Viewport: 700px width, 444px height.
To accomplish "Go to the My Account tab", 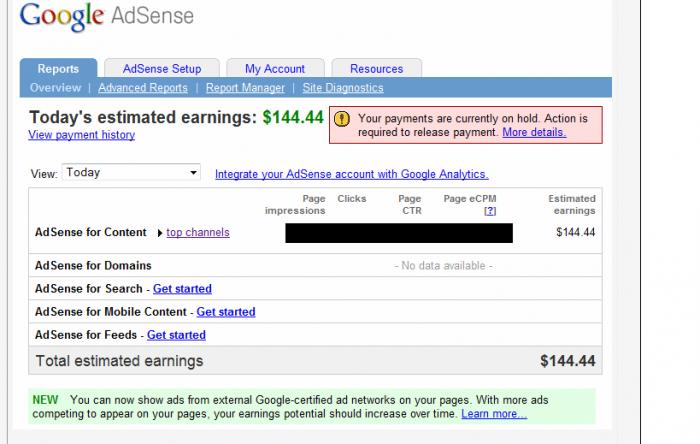I will point(275,69).
